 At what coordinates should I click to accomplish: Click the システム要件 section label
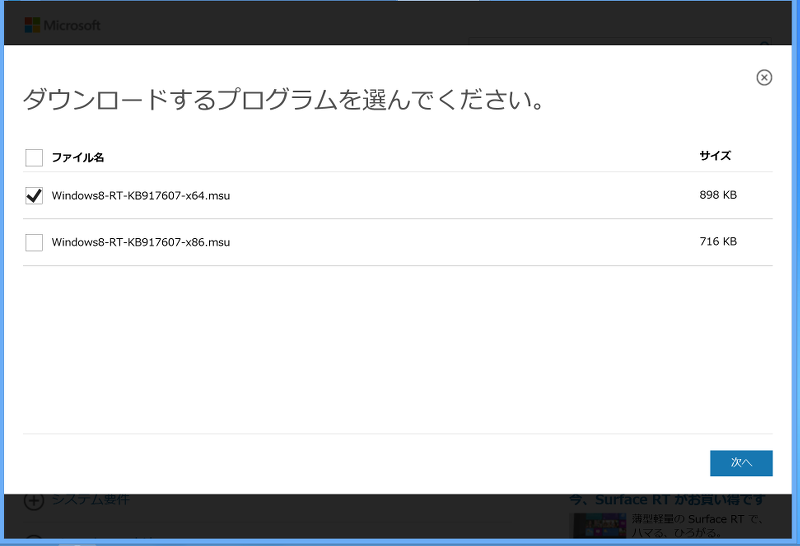tap(90, 500)
